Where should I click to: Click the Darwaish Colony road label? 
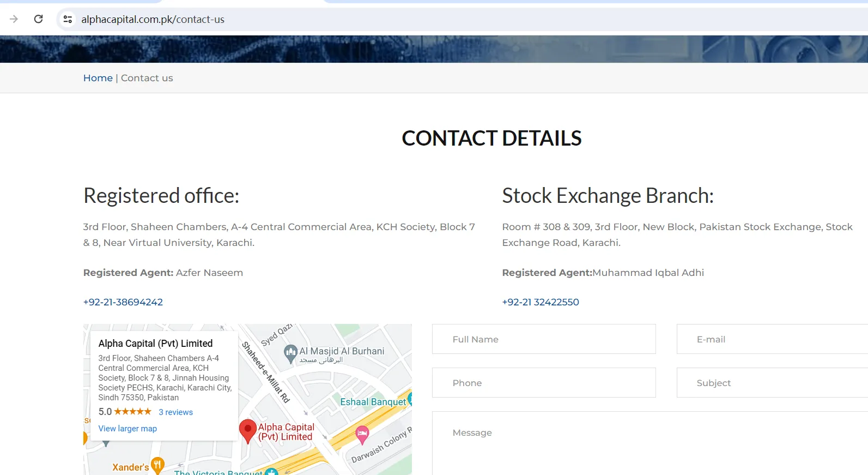pyautogui.click(x=381, y=445)
